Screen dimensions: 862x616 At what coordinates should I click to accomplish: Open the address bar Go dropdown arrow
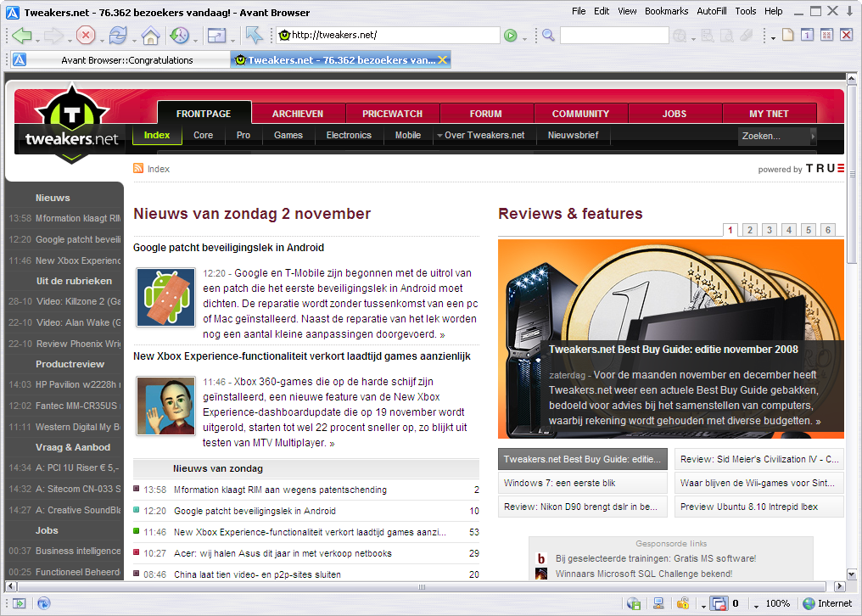524,39
